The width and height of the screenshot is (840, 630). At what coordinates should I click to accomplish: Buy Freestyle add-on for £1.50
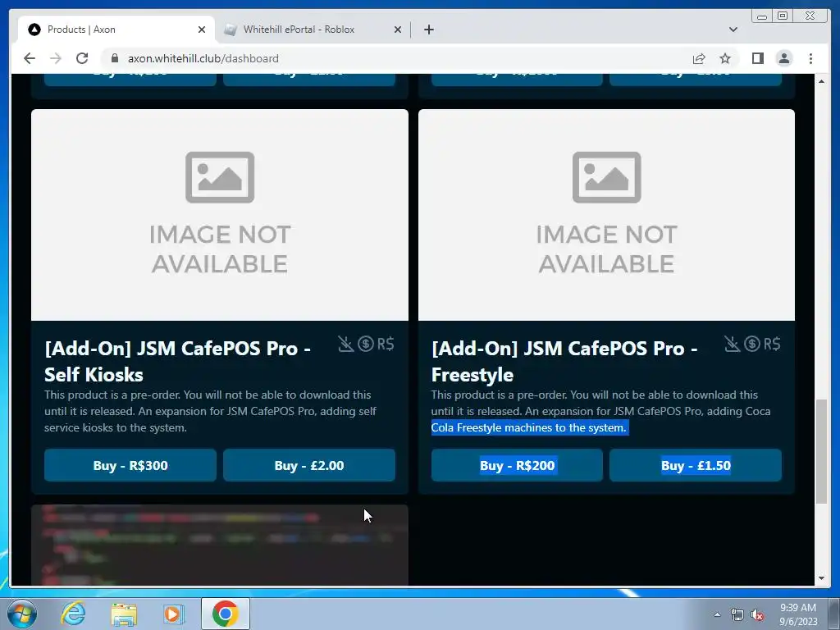696,465
